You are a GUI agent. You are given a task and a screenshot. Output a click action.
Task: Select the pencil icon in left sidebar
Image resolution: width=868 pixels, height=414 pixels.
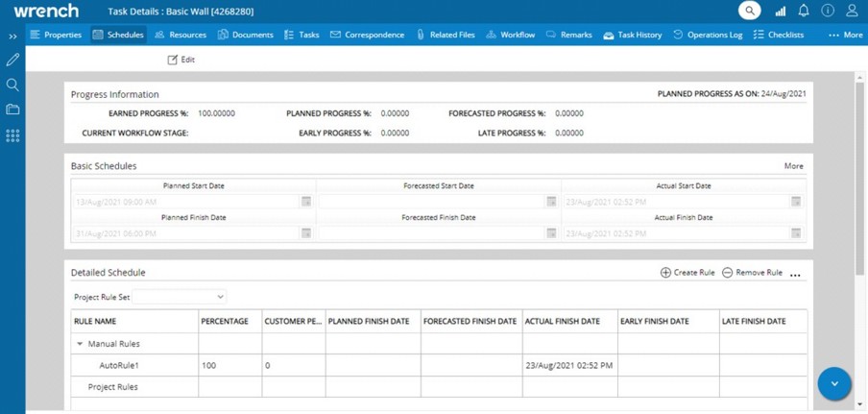tap(12, 60)
